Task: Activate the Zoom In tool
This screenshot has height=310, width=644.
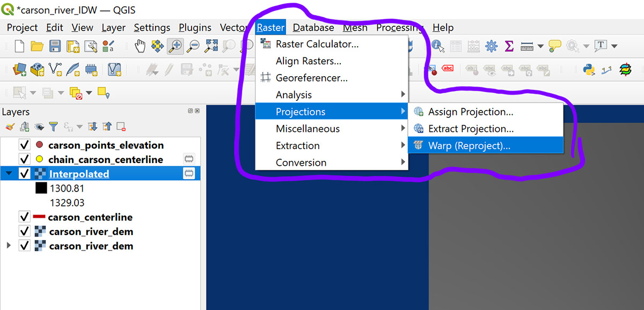Action: point(174,47)
